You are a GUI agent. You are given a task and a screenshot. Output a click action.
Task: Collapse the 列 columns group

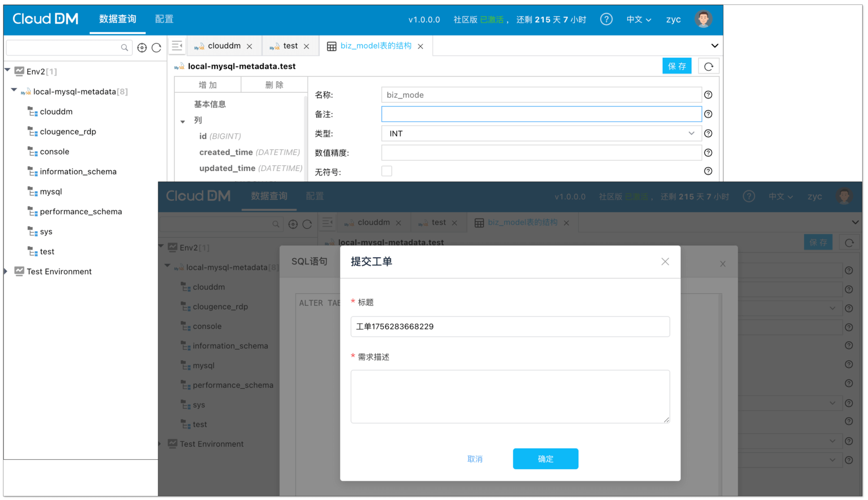pos(183,121)
